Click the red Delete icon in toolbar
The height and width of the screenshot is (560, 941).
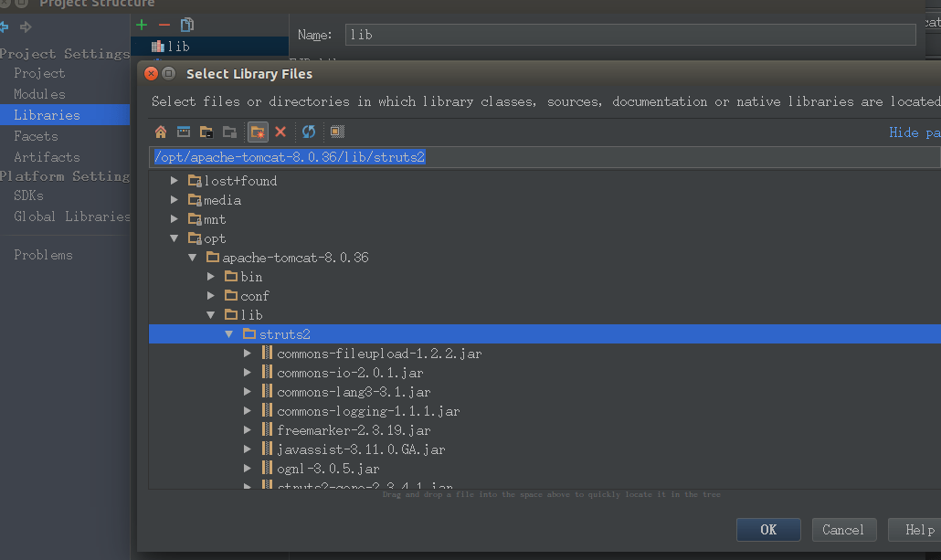(280, 132)
